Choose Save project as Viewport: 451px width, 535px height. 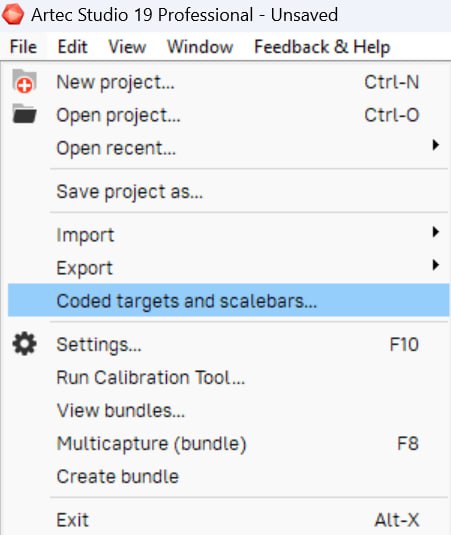[x=229, y=191]
